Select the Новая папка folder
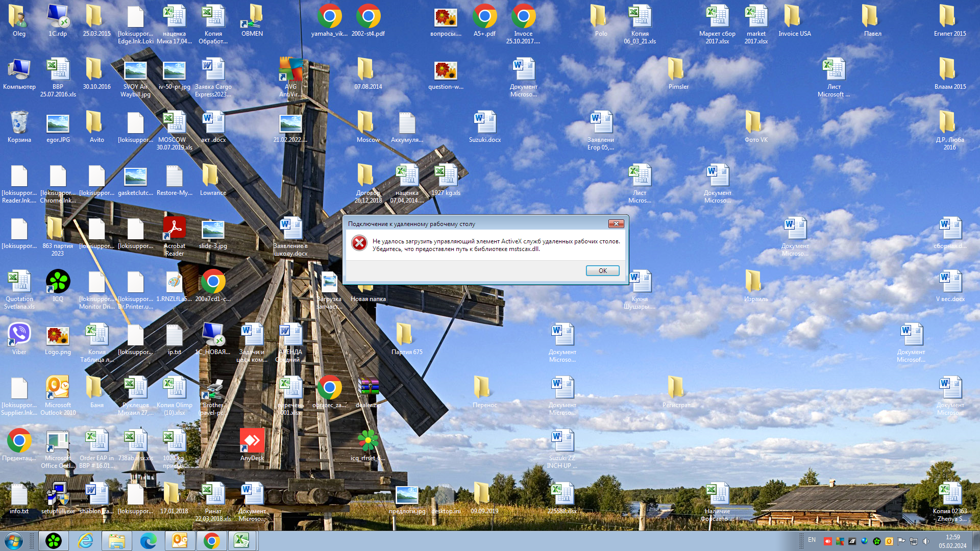This screenshot has height=551, width=980. (369, 293)
